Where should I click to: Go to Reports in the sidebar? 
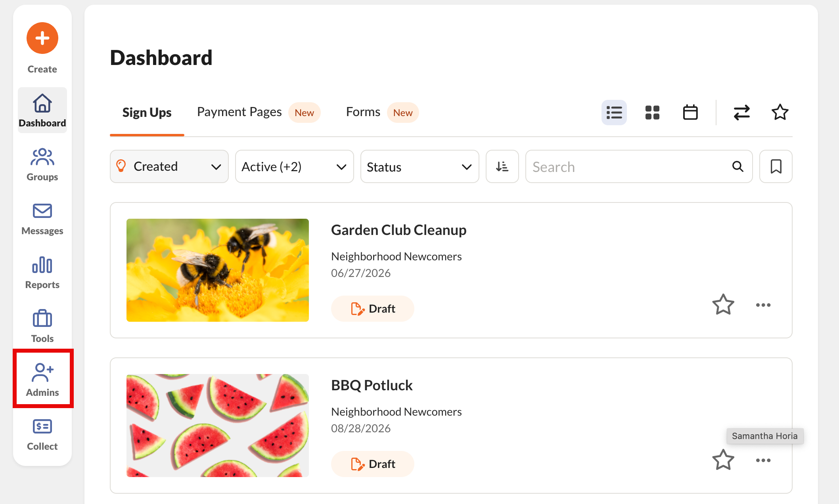coord(42,273)
